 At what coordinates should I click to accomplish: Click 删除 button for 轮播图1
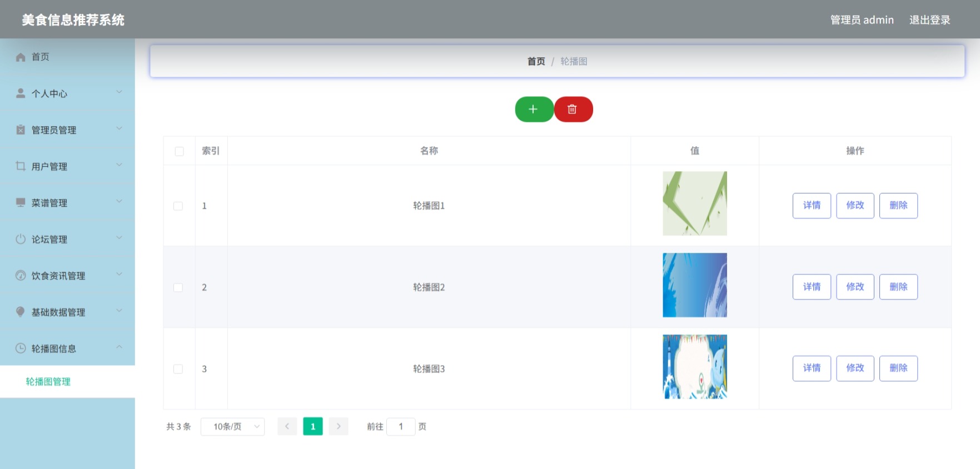click(x=898, y=206)
